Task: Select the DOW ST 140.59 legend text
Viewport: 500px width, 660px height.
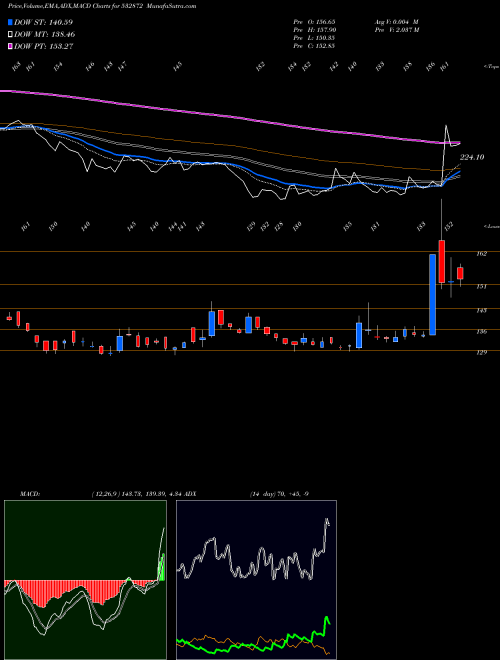Action: coord(44,22)
